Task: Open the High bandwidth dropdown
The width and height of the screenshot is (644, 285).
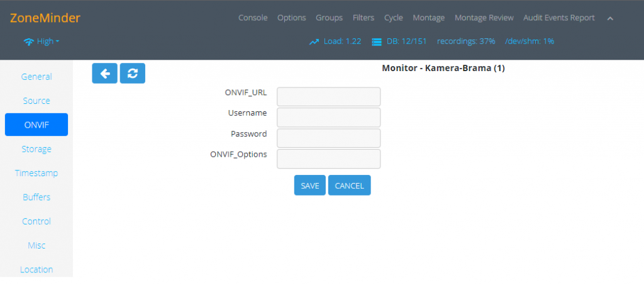Action: click(x=48, y=42)
